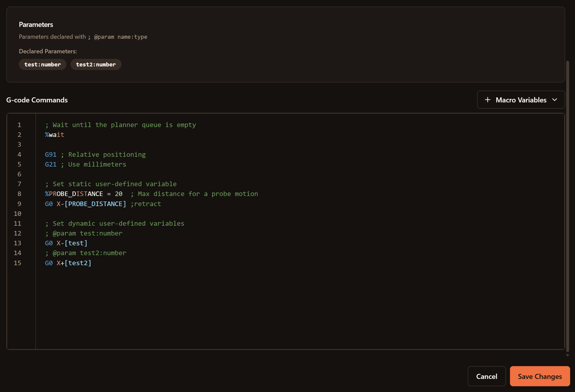The width and height of the screenshot is (575, 392).
Task: Select the test2:number parameter chip
Action: tap(96, 64)
